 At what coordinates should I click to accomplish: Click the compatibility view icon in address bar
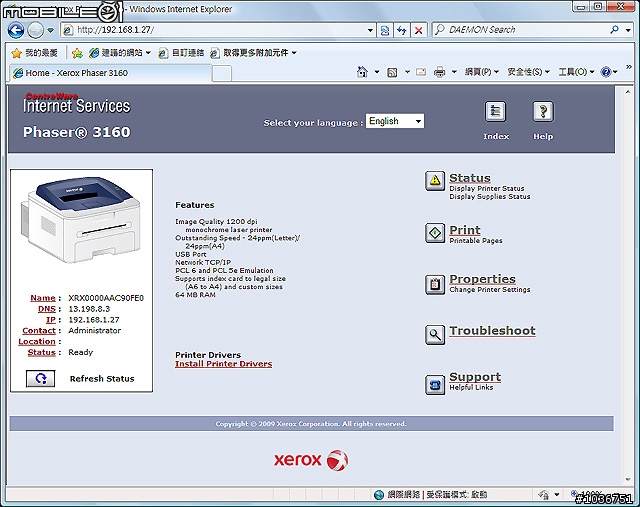pos(384,30)
